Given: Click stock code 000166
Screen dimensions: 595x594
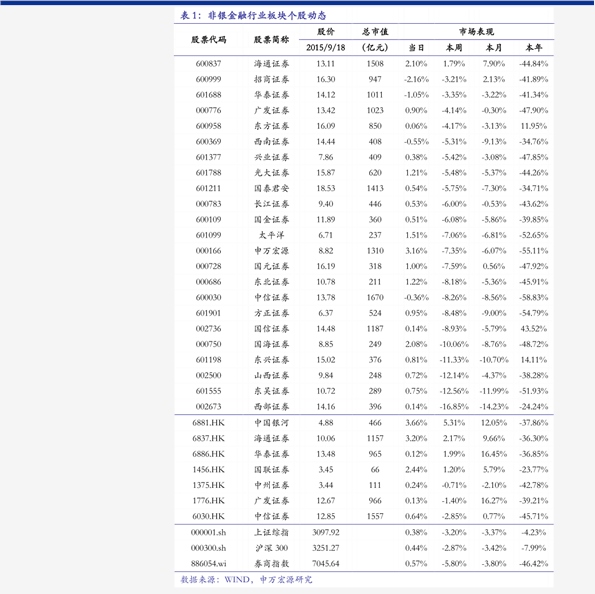Looking at the screenshot, I should [x=208, y=251].
